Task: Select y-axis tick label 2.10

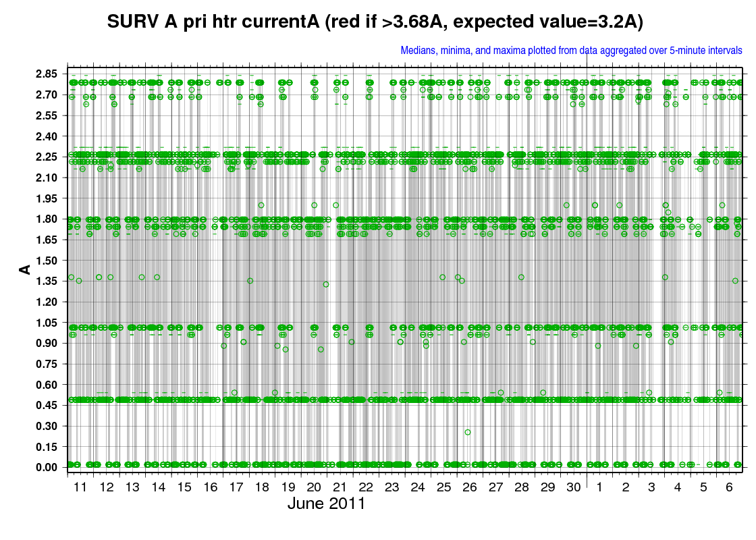Action: point(47,178)
